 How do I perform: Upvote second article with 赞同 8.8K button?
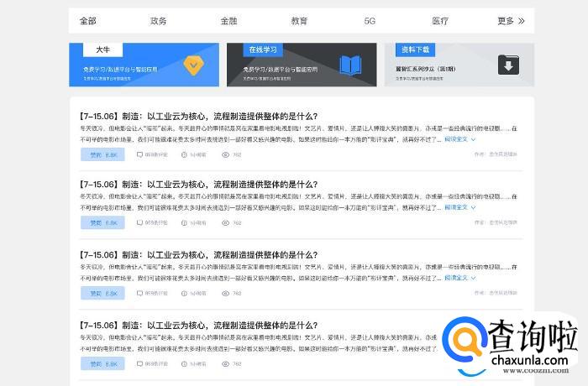(x=102, y=223)
